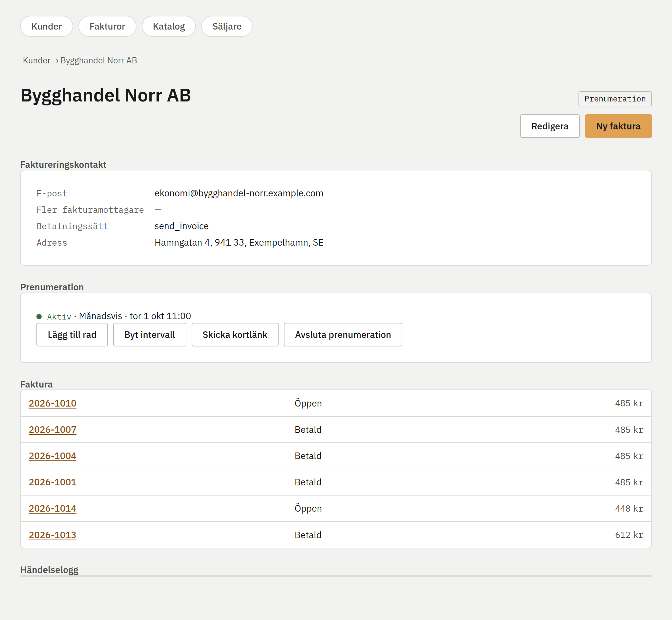
Task: Click the Händelselogg section heading
Action: [x=49, y=570]
